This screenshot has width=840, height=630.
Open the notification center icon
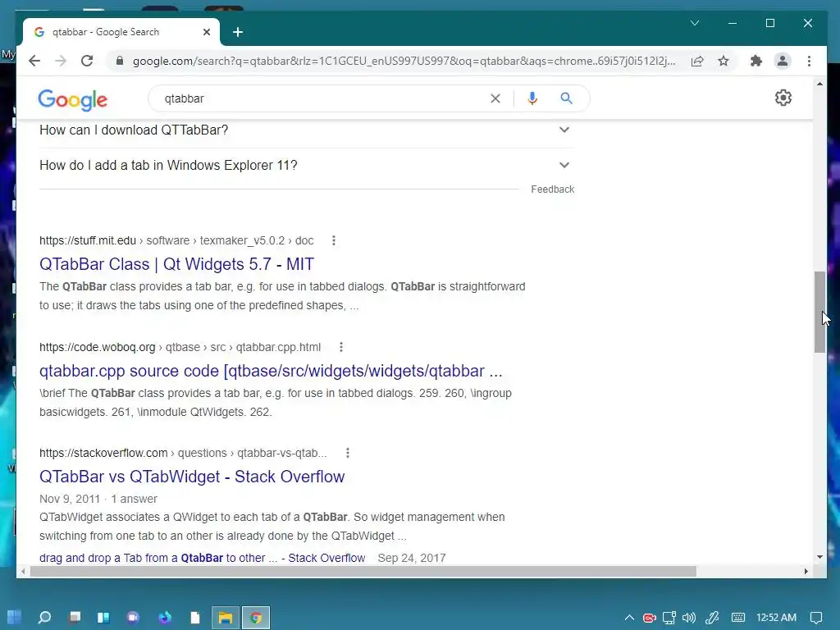(816, 619)
